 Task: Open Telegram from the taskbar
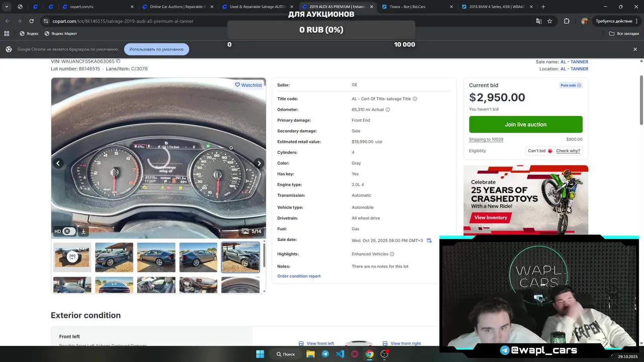325,354
